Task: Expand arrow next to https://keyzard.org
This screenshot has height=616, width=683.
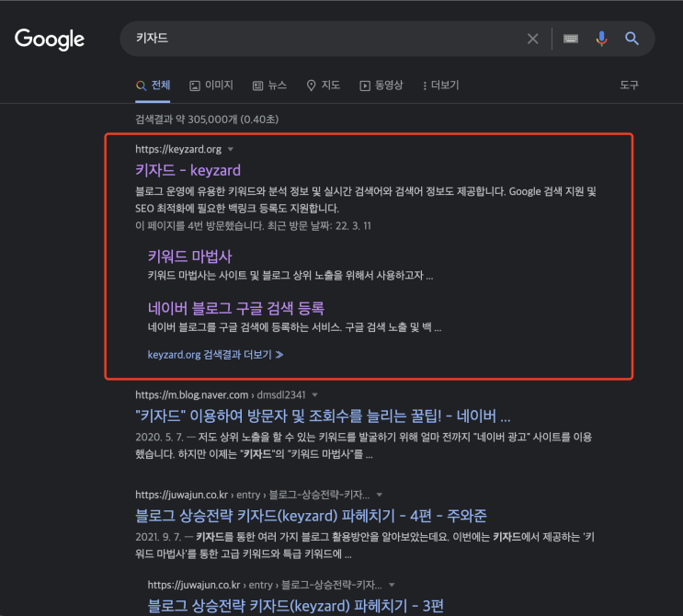Action: [231, 150]
